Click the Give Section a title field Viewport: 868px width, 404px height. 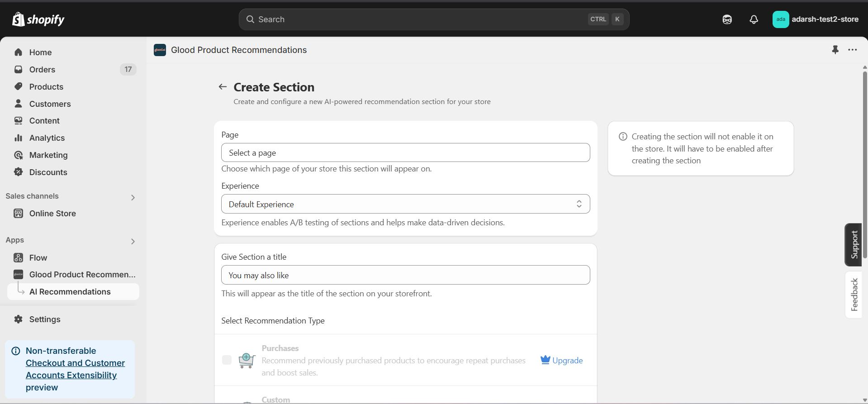[x=405, y=275]
